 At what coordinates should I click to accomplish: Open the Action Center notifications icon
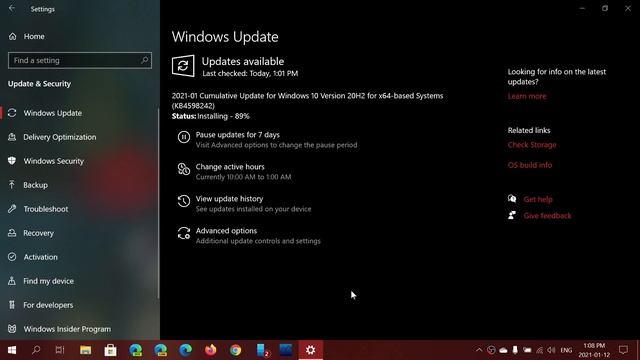point(623,350)
